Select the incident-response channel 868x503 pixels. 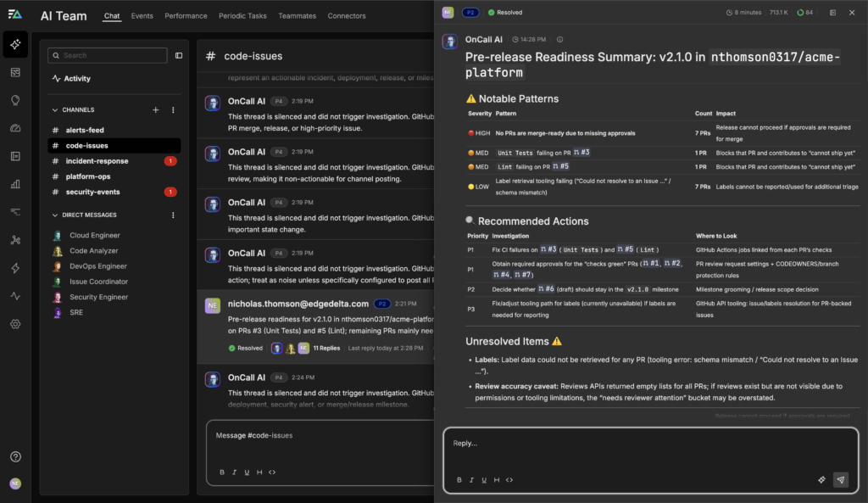click(97, 161)
